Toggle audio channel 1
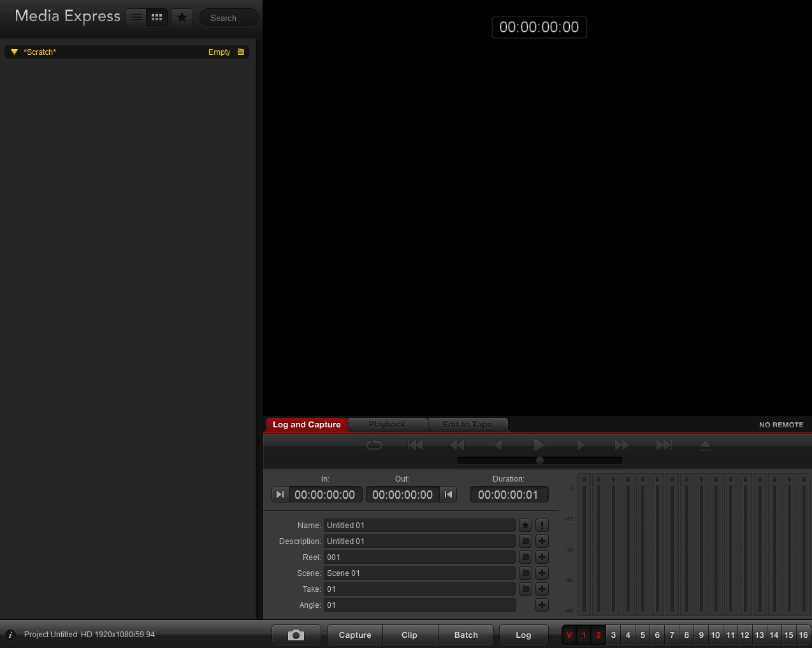Screen dimensions: 812x648 click(584, 635)
